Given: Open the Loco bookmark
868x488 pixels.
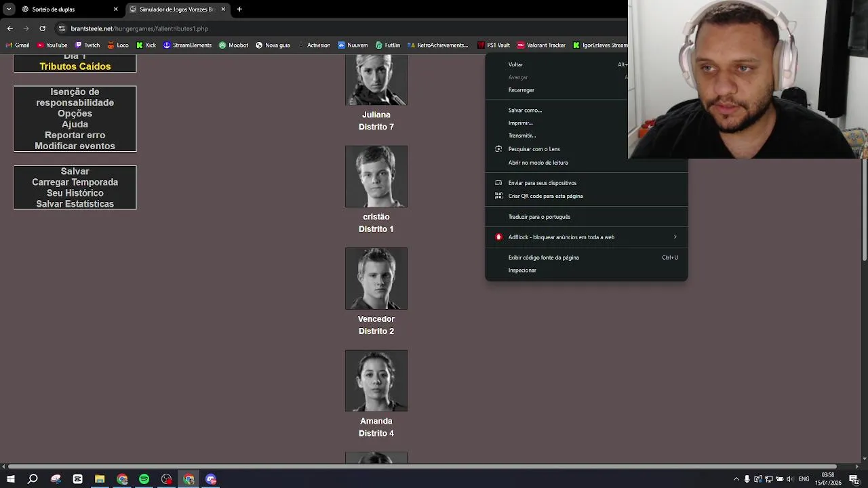Looking at the screenshot, I should tap(118, 45).
